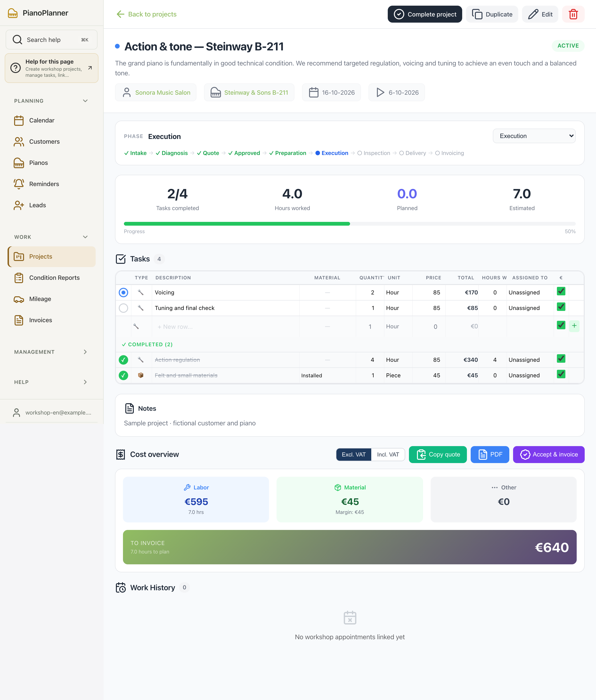Click the green progress bar
Image resolution: width=596 pixels, height=700 pixels.
(237, 224)
